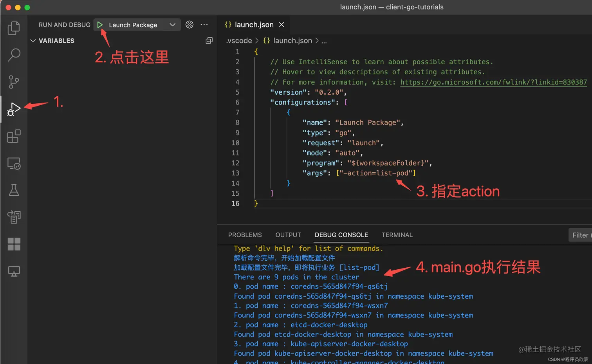Image resolution: width=592 pixels, height=364 pixels.
Task: Close the launch.json editor tab
Action: click(x=282, y=25)
